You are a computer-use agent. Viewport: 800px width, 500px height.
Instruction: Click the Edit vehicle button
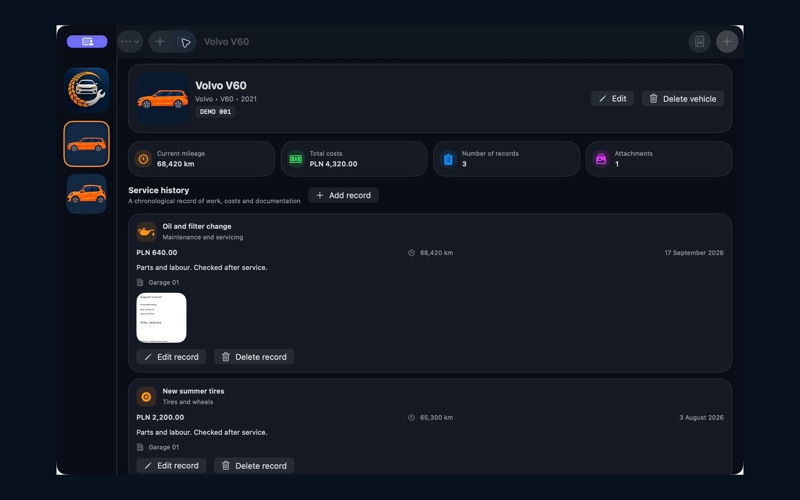[x=612, y=98]
